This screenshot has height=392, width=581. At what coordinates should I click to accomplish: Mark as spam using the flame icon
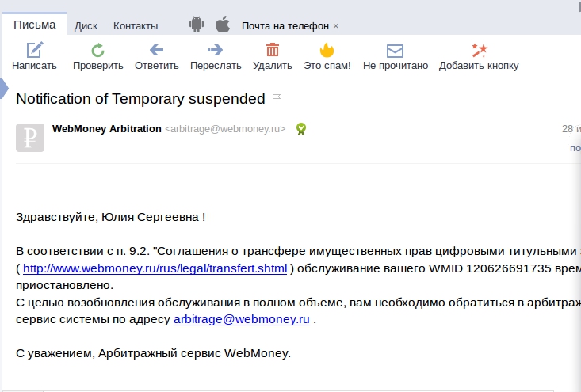point(327,50)
